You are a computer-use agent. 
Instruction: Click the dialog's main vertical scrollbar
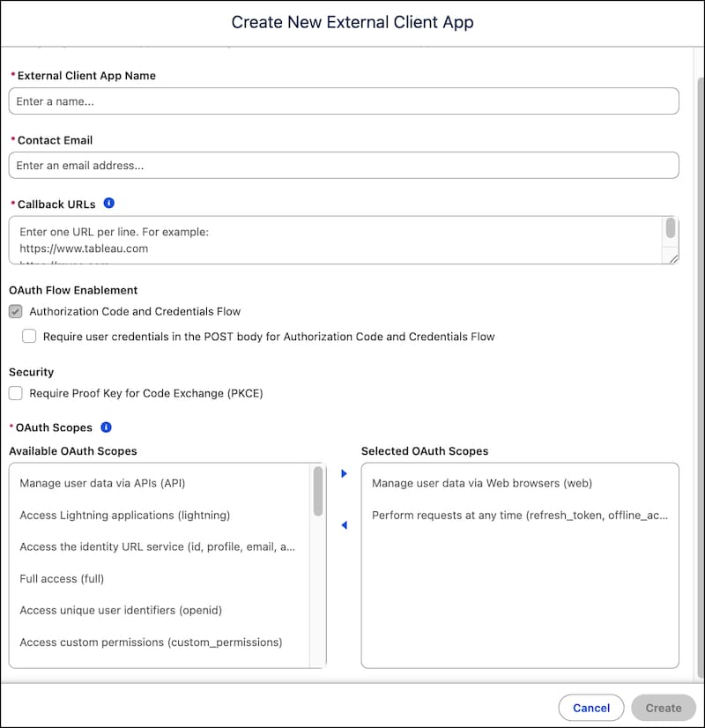pos(701,378)
